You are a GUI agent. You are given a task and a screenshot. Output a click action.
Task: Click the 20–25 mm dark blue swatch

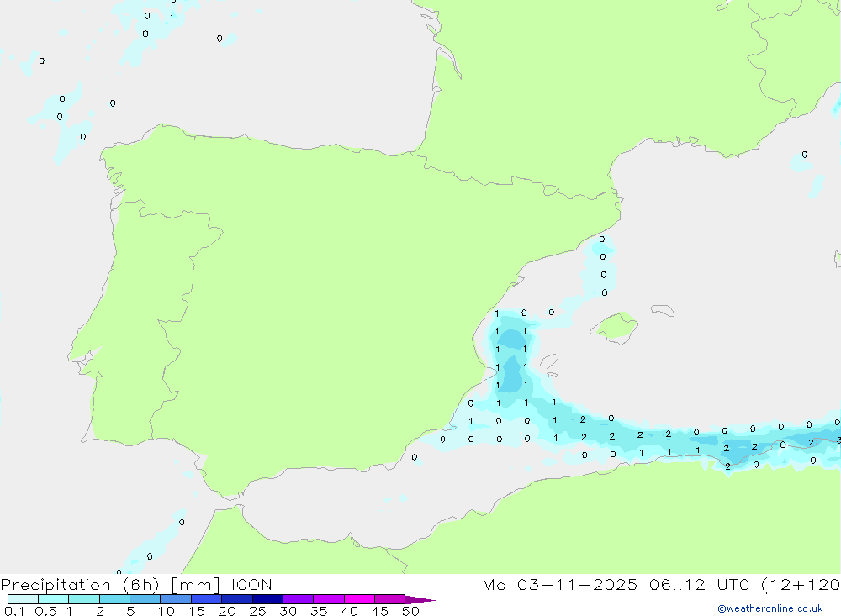pos(236,599)
